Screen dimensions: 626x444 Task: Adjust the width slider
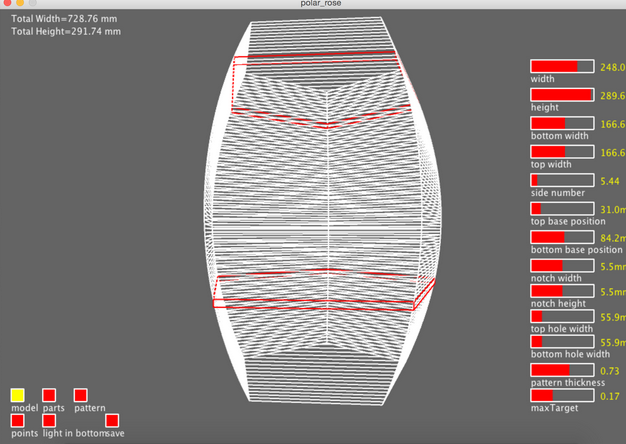click(562, 66)
